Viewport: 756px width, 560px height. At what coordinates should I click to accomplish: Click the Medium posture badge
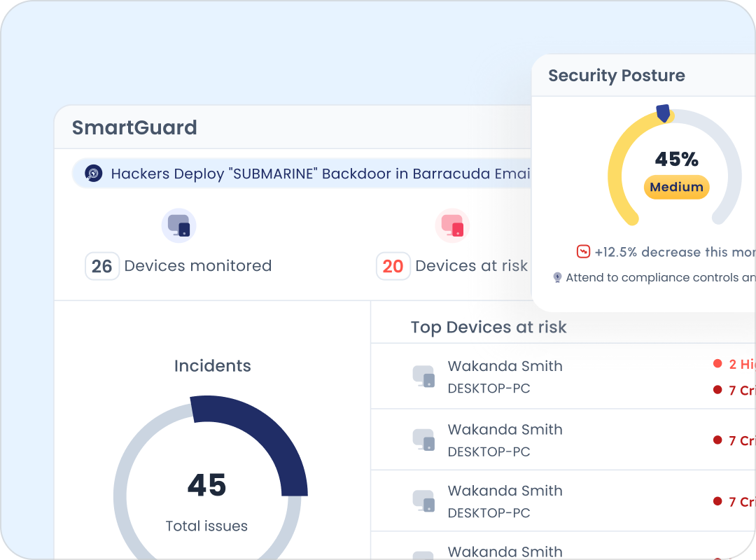coord(676,187)
